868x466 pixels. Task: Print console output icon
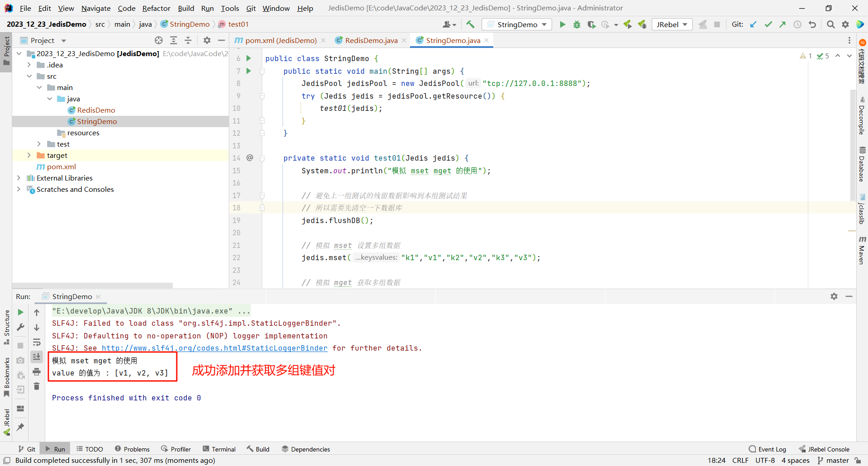(37, 371)
